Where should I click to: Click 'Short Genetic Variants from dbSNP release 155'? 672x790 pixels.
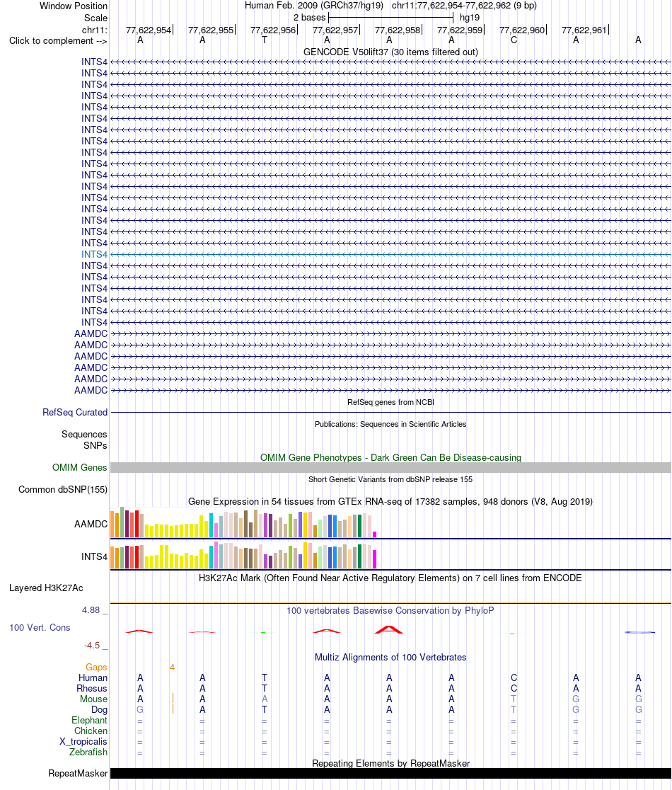390,479
